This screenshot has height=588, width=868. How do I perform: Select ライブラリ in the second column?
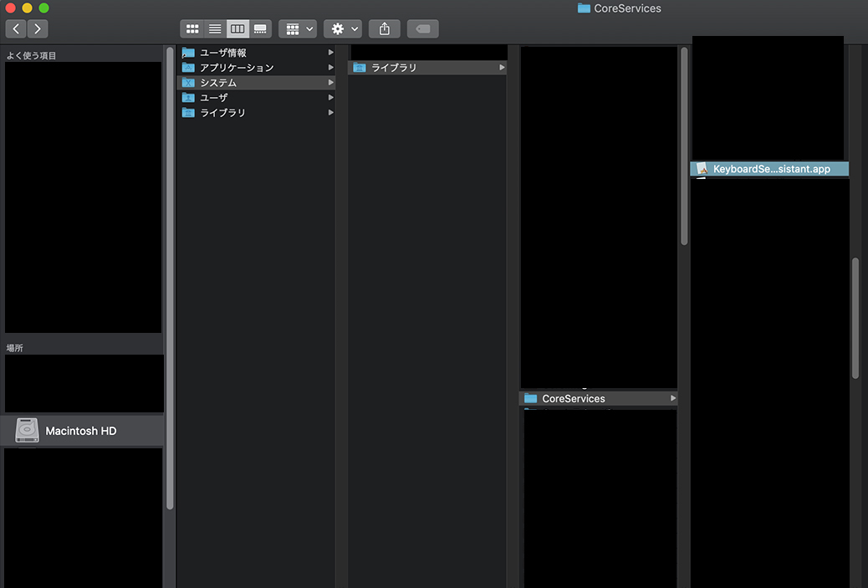point(427,68)
